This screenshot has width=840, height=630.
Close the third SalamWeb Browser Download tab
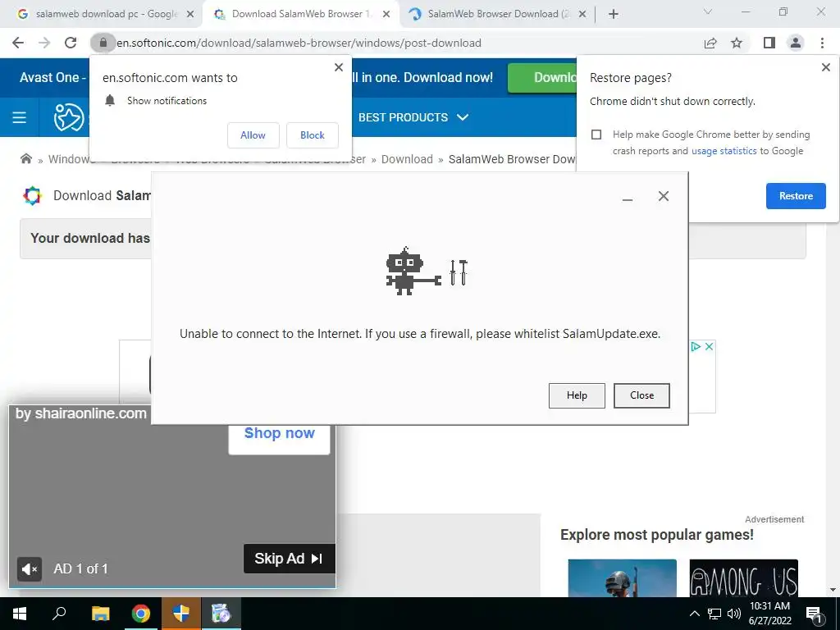coord(582,15)
